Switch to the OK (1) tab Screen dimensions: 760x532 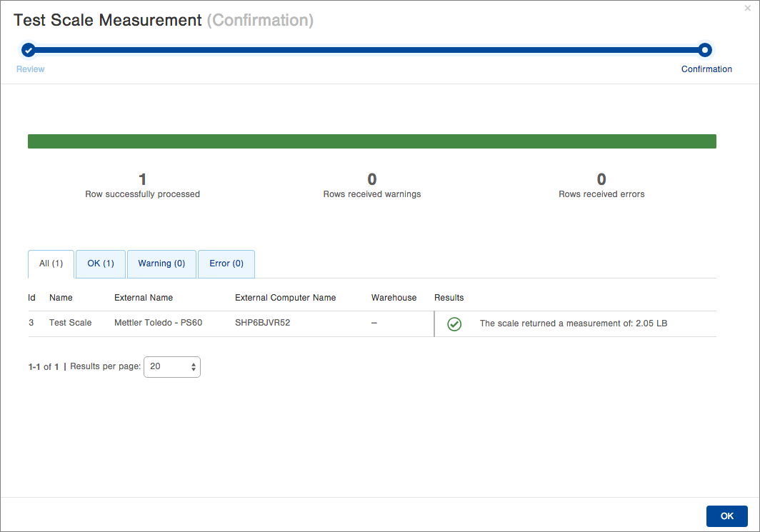[x=101, y=264]
